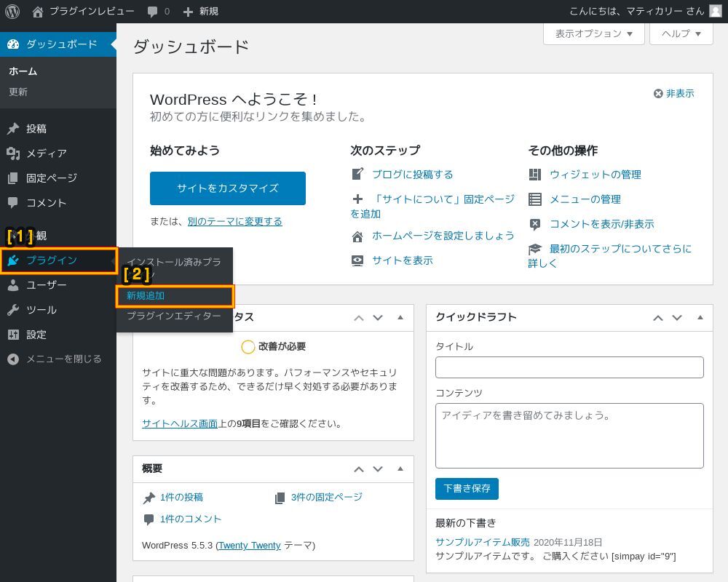Viewport: 728px width, 582px height.
Task: Click the dismiss X icon beside 非表示
Action: (x=658, y=94)
